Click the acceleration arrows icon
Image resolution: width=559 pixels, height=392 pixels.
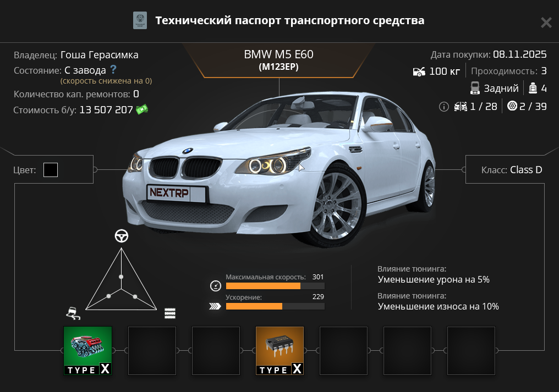click(x=215, y=306)
